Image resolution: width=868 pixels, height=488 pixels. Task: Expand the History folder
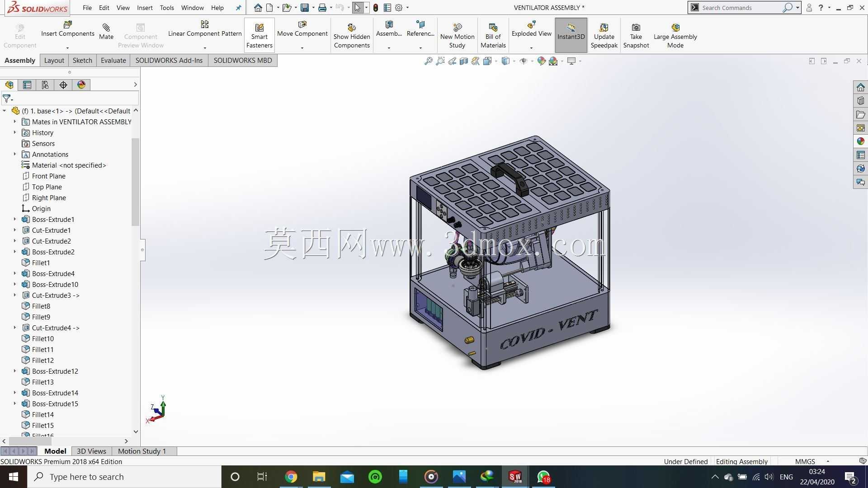(x=15, y=132)
